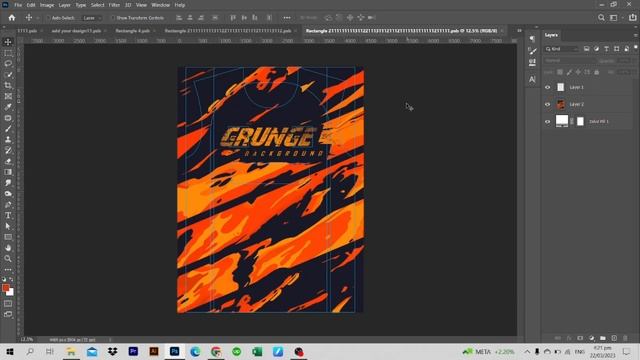
Task: Select the Rectangle shape tool
Action: 8,237
